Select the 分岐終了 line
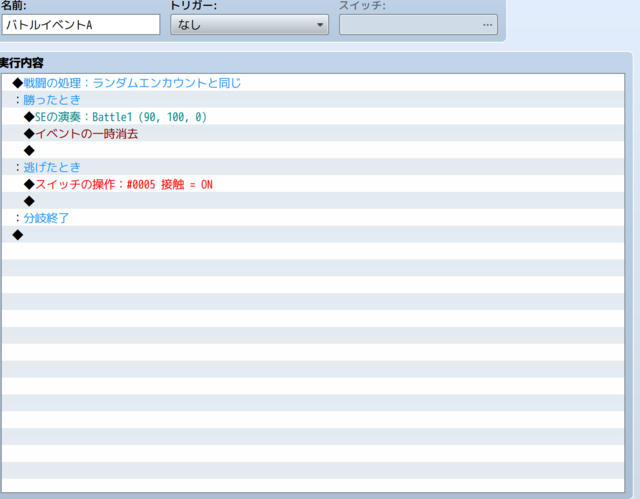The height and width of the screenshot is (499, 640). click(x=313, y=217)
